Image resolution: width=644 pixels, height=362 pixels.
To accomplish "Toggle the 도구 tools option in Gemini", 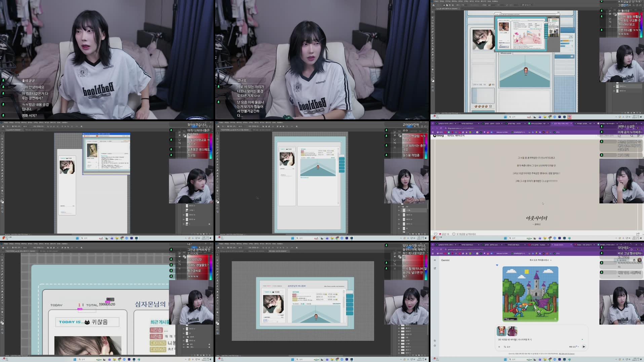I will [507, 347].
